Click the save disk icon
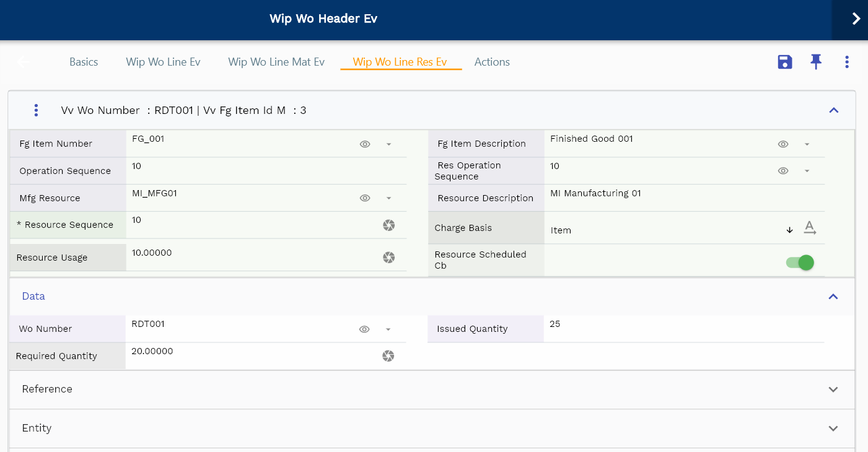 785,62
